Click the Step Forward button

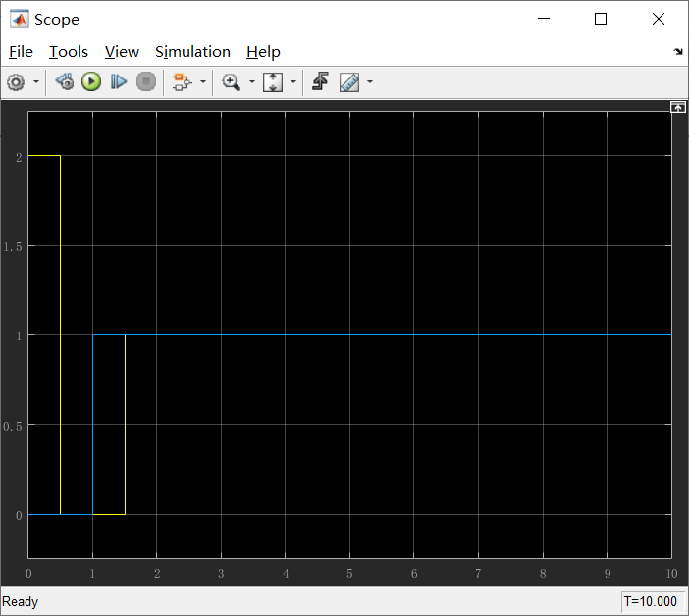119,82
